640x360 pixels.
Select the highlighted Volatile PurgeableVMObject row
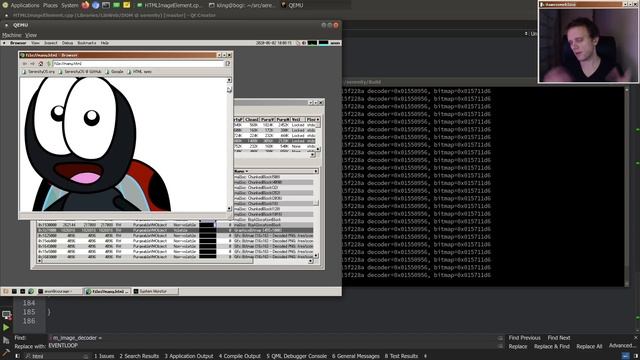[176, 230]
